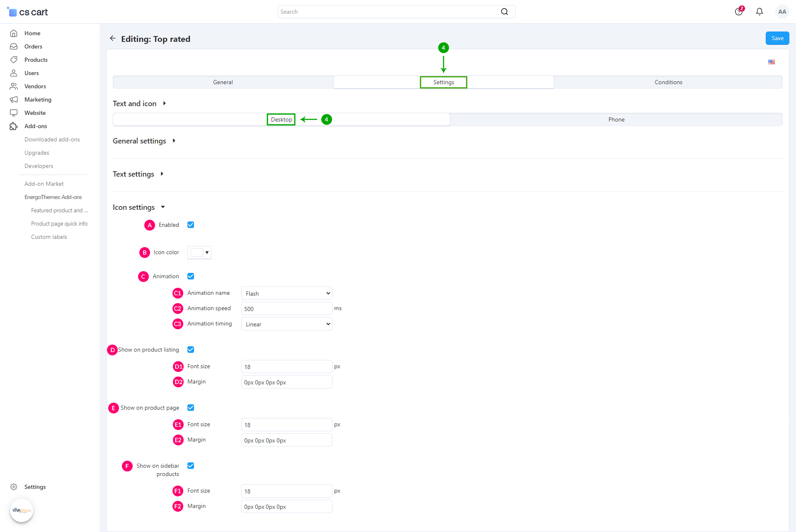Switch to the Conditions tab
Viewport: 796px width, 532px height.
(x=668, y=82)
